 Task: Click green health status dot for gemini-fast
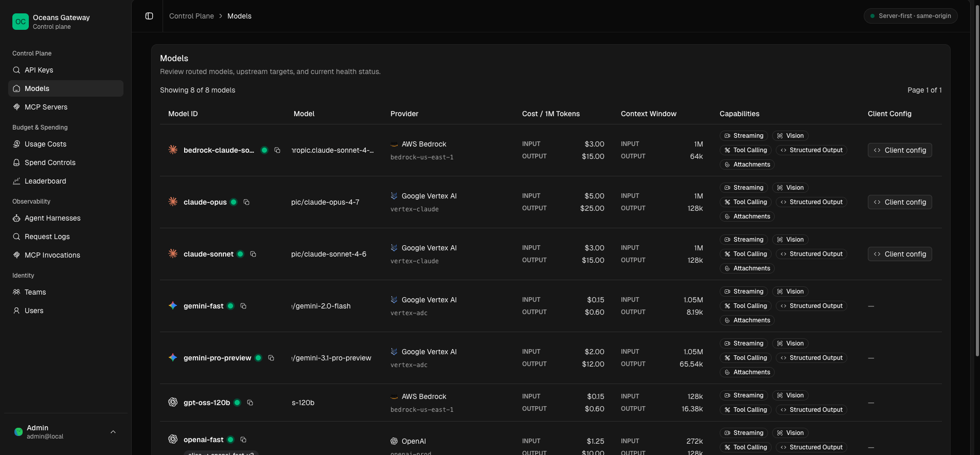[x=230, y=306]
